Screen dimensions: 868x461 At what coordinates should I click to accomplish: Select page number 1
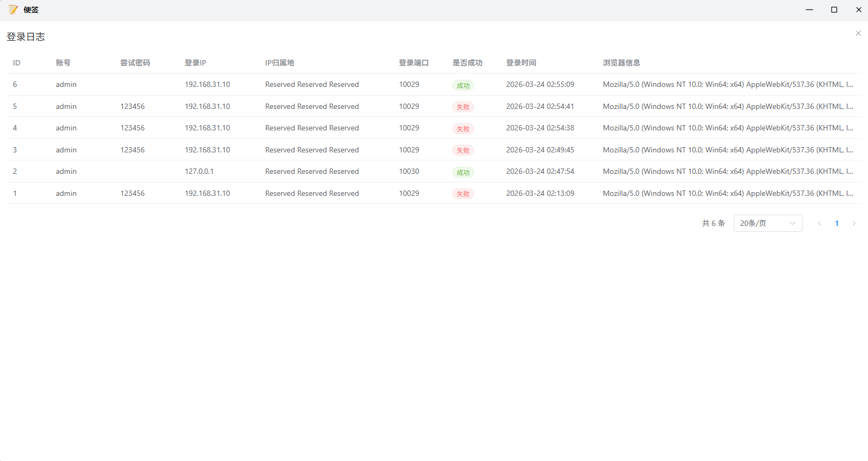[837, 223]
